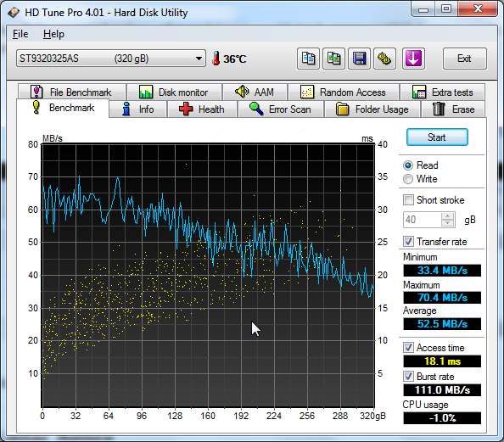Image resolution: width=504 pixels, height=442 pixels.
Task: Increase short stroke value with up arrow
Action: [448, 216]
